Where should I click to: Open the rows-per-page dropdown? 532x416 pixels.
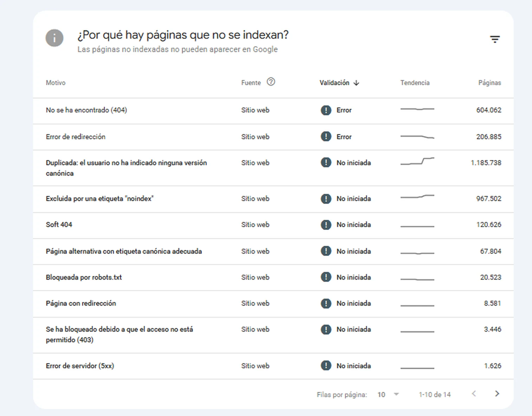(x=389, y=395)
